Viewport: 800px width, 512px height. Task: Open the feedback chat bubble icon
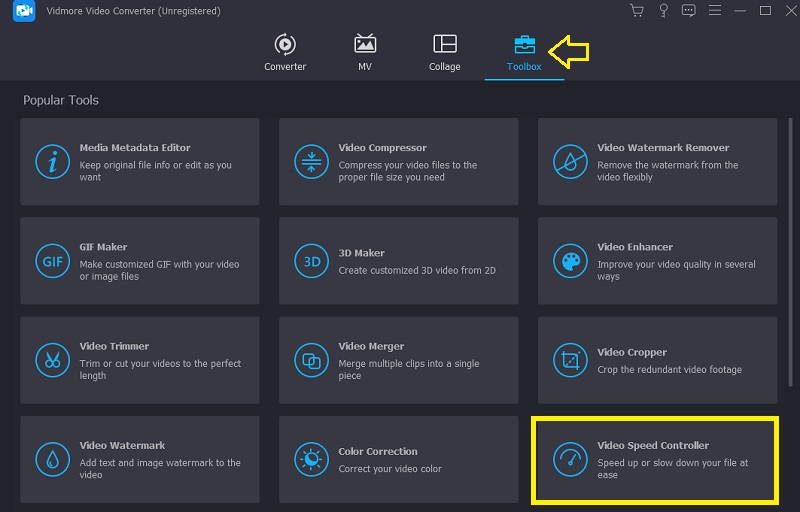[687, 11]
